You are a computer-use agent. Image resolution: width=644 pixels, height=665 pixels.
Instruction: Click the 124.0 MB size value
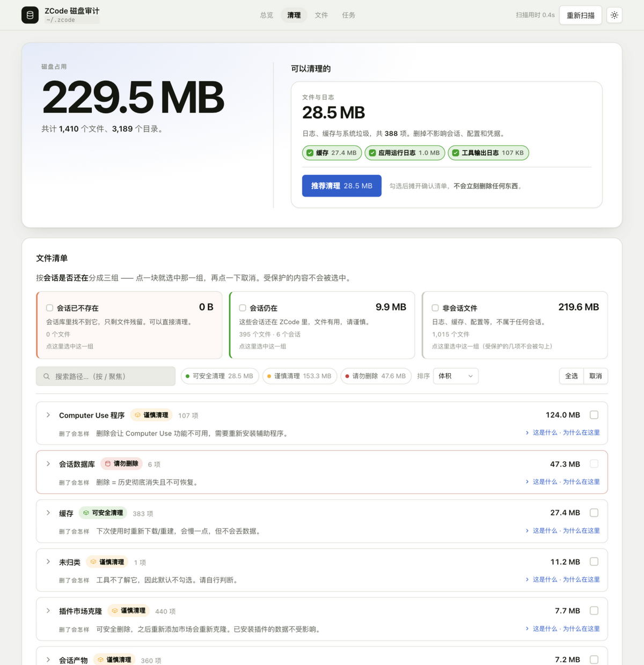click(563, 415)
